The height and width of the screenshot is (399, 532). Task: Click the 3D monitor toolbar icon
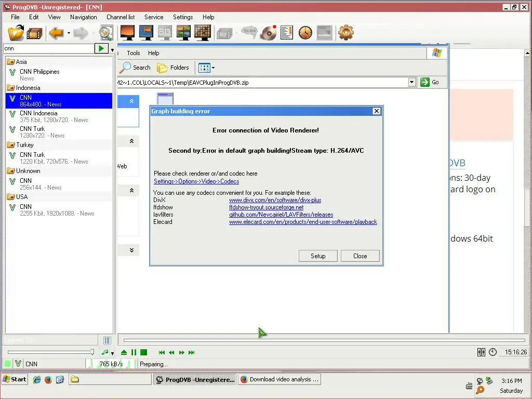(165, 33)
